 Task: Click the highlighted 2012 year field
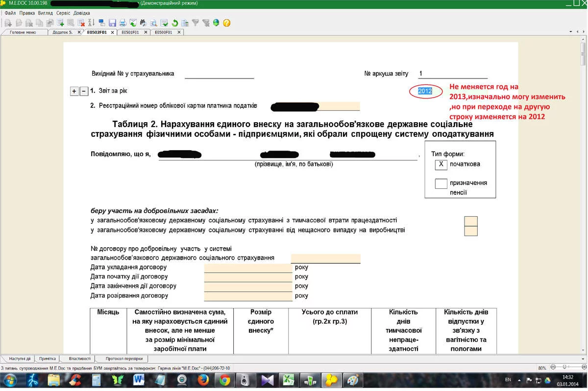click(x=425, y=91)
